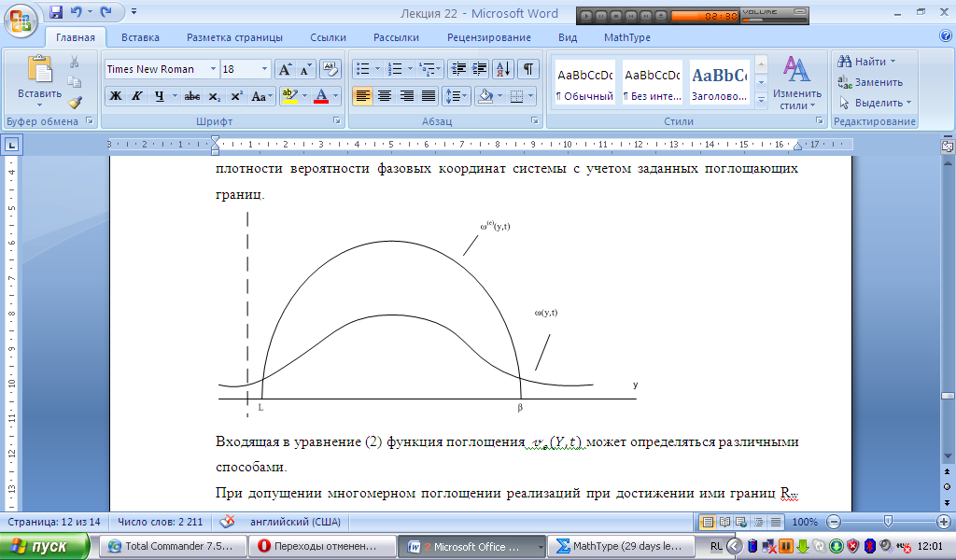Apply superscript formatting

pos(237,96)
